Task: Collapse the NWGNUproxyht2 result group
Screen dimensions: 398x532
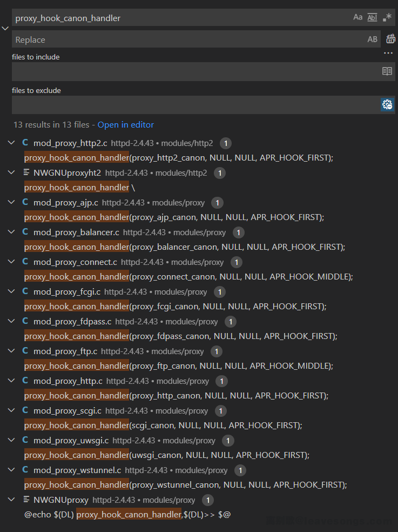Action: click(11, 172)
